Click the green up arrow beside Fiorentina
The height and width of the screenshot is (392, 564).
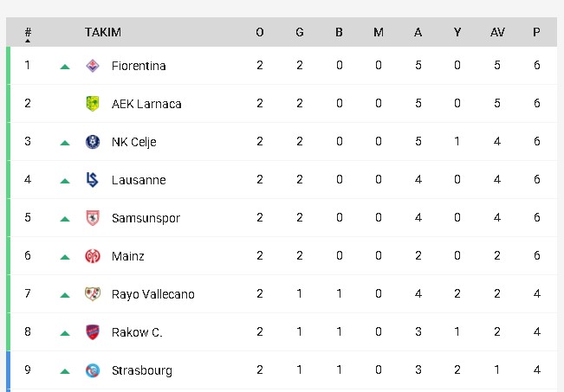(x=65, y=67)
